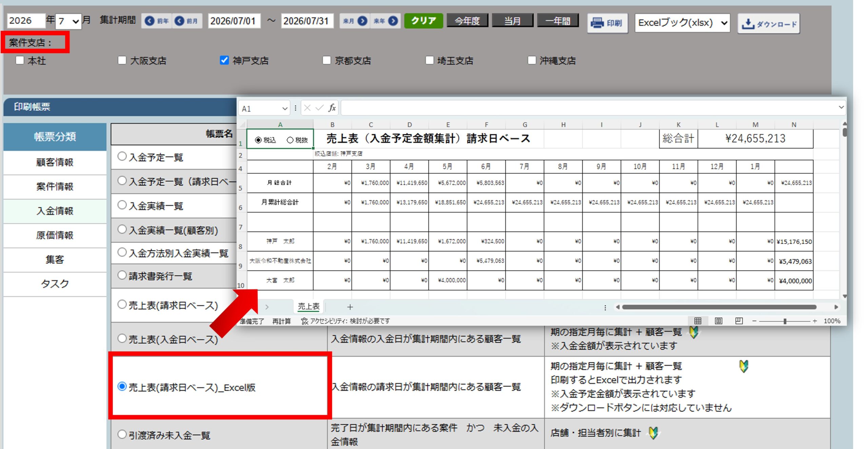Click the Excel normal view icon
868x449 pixels.
[697, 321]
